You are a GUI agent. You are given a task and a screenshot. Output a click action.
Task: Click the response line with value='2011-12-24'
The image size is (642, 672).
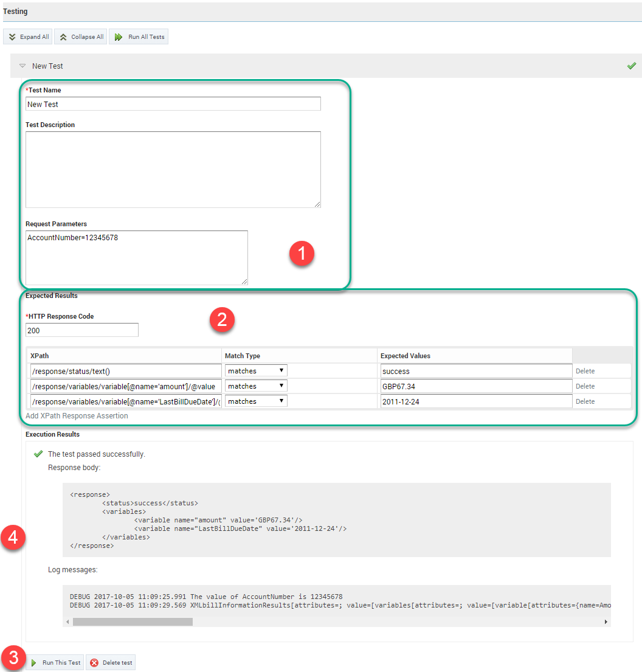(240, 529)
